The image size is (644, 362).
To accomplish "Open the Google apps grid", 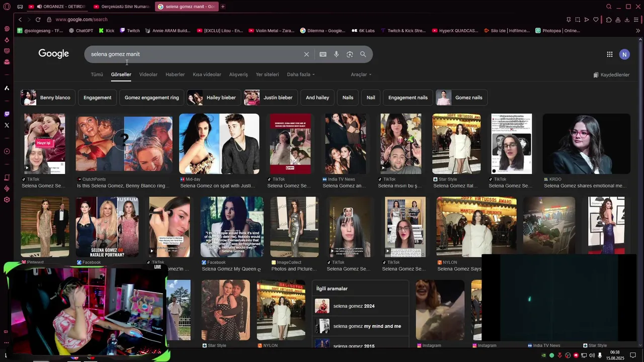I will 609,54.
